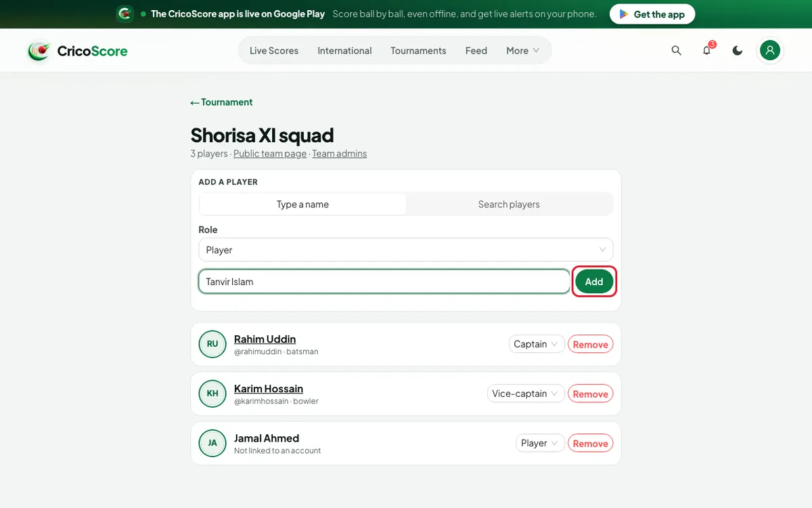Screen dimensions: 812x508
Task: Click the Jamal Ahmed name text
Action: (x=267, y=438)
